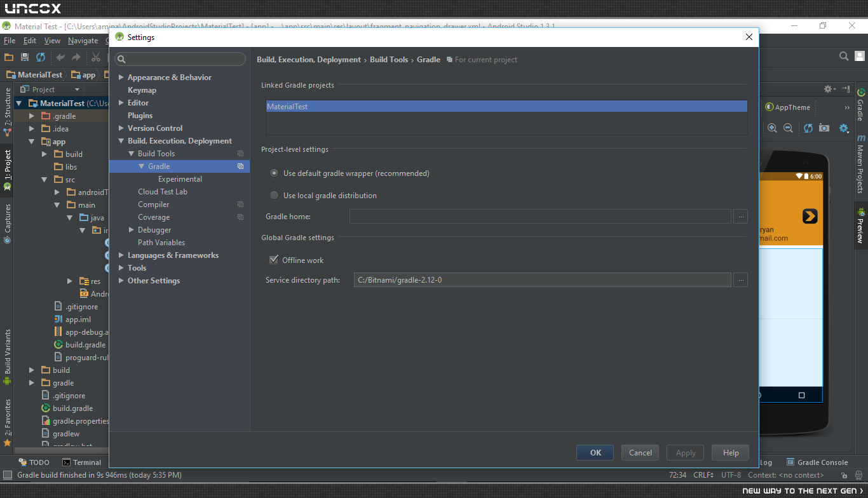
Task: Click OK in the Settings dialog
Action: click(x=595, y=453)
